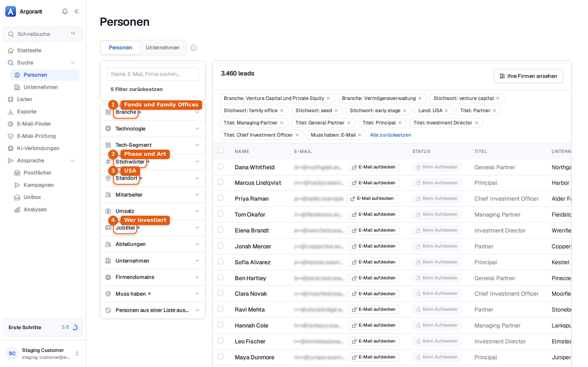Expand the Umsatz filter section
588x367 pixels.
(153, 211)
